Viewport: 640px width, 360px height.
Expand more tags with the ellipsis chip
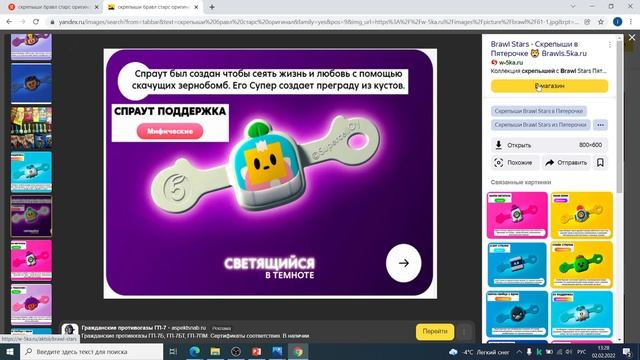click(x=600, y=125)
